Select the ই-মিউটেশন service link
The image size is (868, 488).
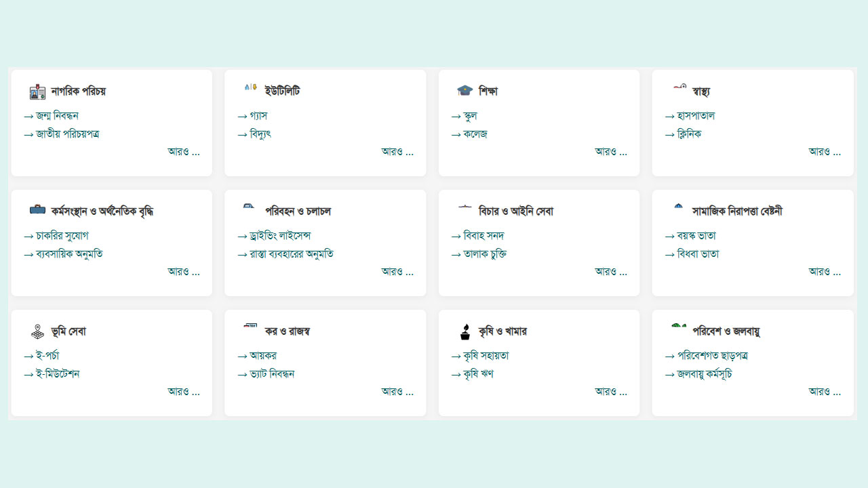[58, 374]
